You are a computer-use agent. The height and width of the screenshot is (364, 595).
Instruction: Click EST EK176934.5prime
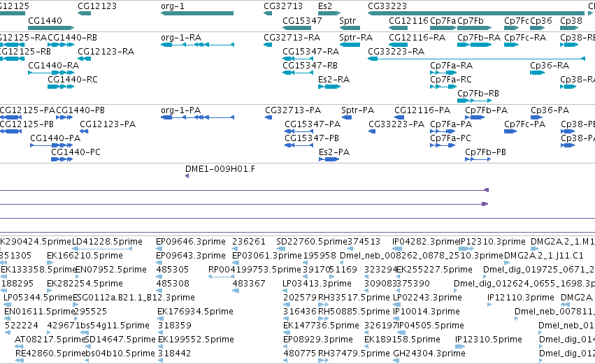[196, 312]
